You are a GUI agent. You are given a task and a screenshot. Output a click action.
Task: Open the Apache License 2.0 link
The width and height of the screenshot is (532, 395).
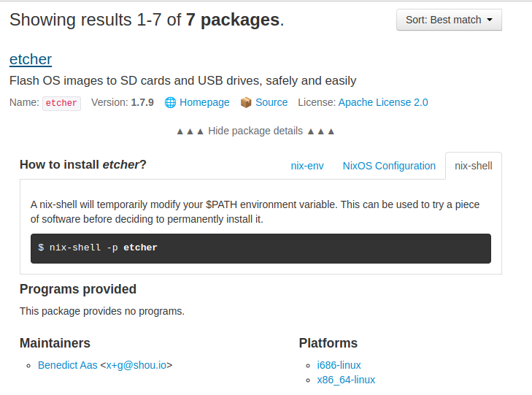(383, 103)
